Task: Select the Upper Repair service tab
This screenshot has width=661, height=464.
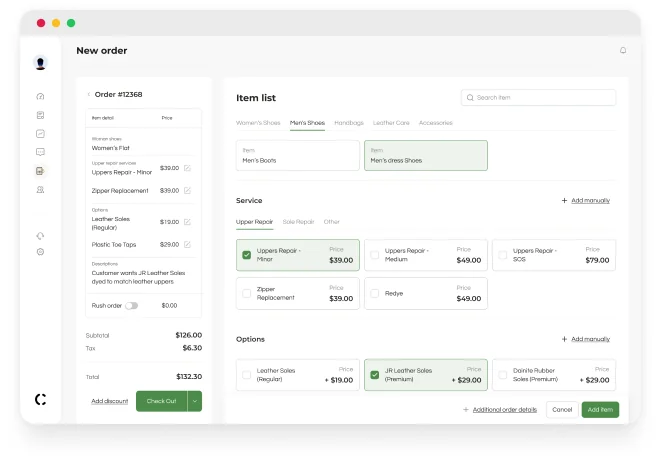Action: click(x=254, y=222)
